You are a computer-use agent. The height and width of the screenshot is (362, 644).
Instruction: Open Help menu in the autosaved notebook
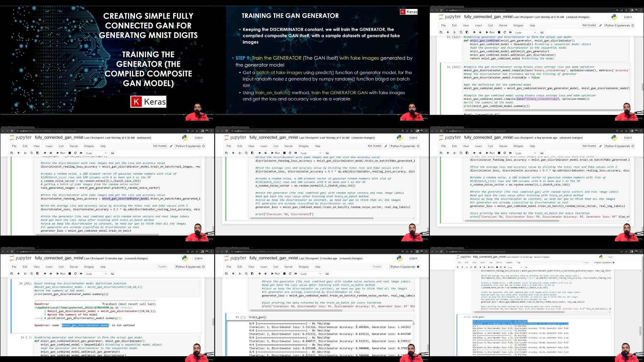(x=103, y=146)
